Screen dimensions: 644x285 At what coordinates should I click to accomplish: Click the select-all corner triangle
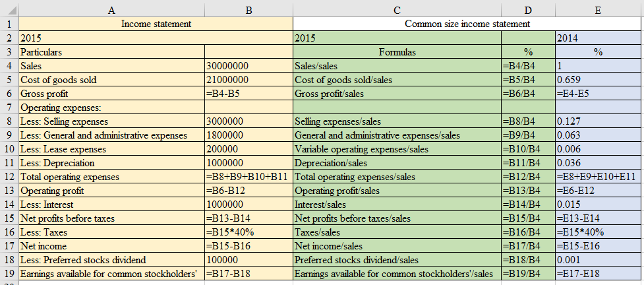click(8, 9)
